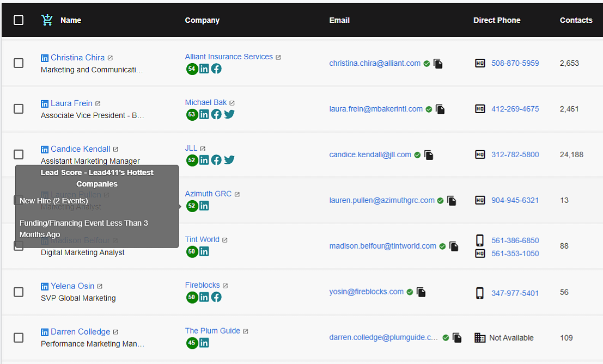Image resolution: width=603 pixels, height=364 pixels.
Task: Open Yelena Osin's LinkedIn profile icon
Action: pyautogui.click(x=45, y=286)
